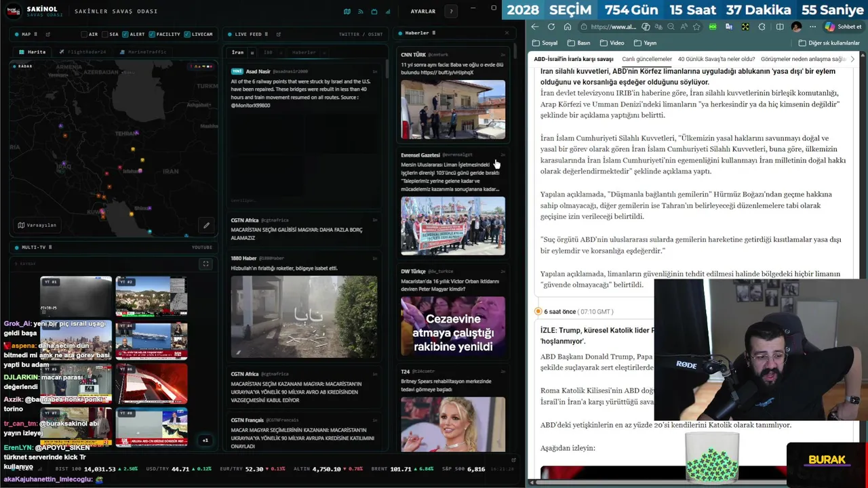Screen dimensions: 868x488
Task: Enable the SEA checkbox
Action: pos(104,34)
